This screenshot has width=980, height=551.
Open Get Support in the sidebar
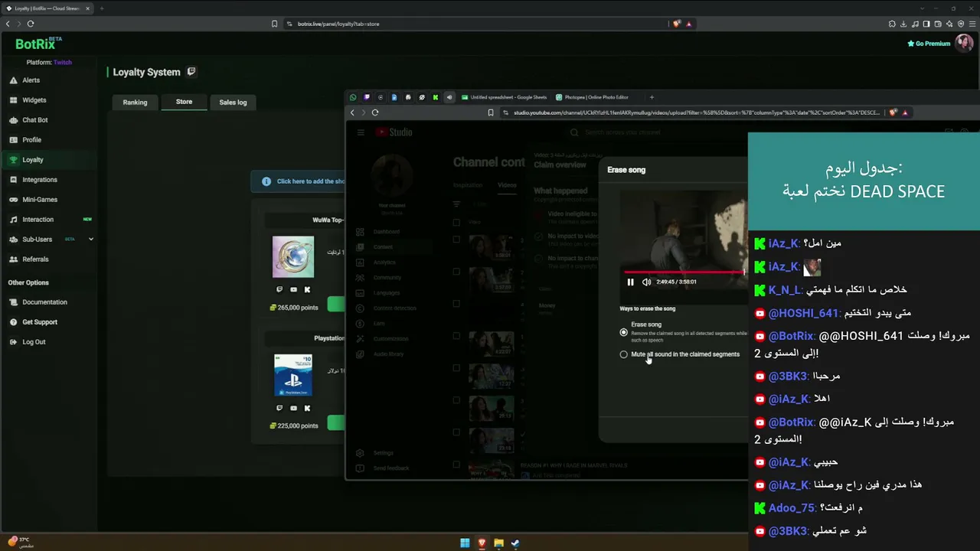tap(39, 322)
